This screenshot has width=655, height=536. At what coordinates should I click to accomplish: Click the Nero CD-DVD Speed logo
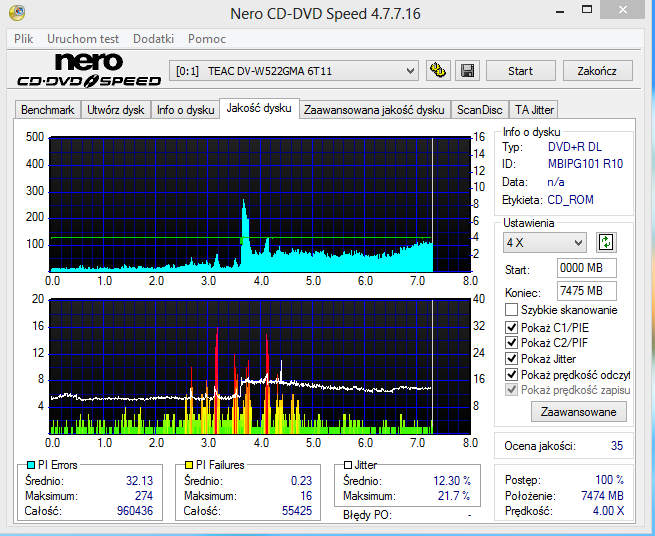(x=89, y=70)
